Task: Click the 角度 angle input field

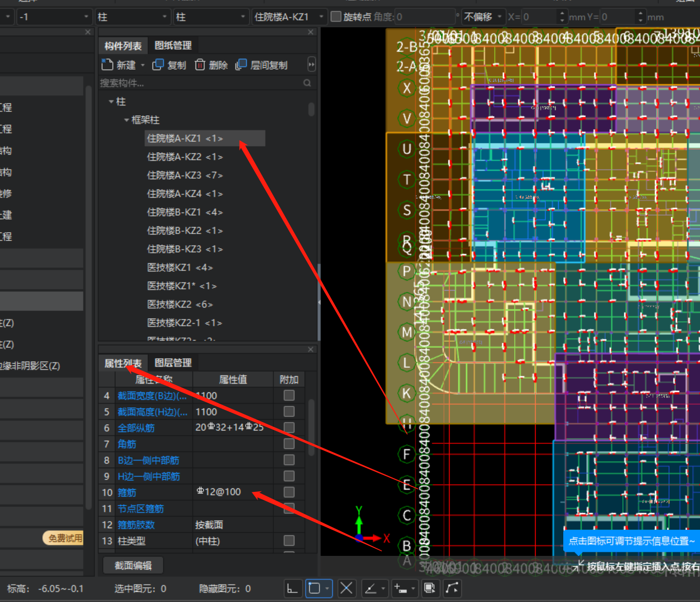Action: tap(425, 17)
